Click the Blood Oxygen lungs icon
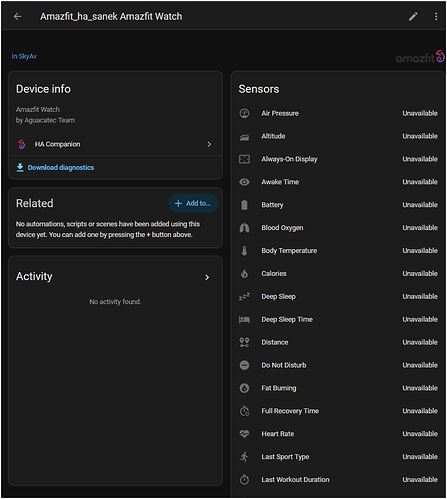The image size is (447, 499). [x=244, y=228]
